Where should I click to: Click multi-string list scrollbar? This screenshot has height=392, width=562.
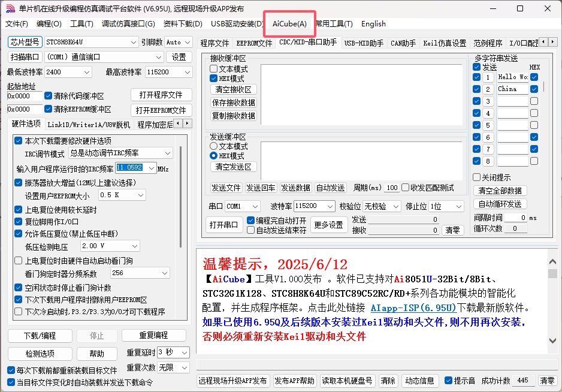coord(543,86)
